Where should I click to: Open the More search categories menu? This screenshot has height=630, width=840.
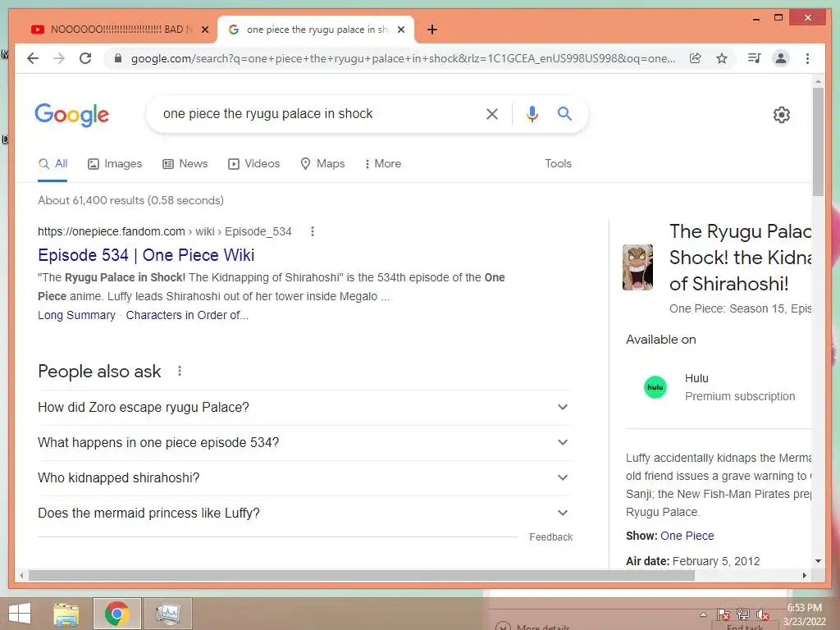[382, 164]
